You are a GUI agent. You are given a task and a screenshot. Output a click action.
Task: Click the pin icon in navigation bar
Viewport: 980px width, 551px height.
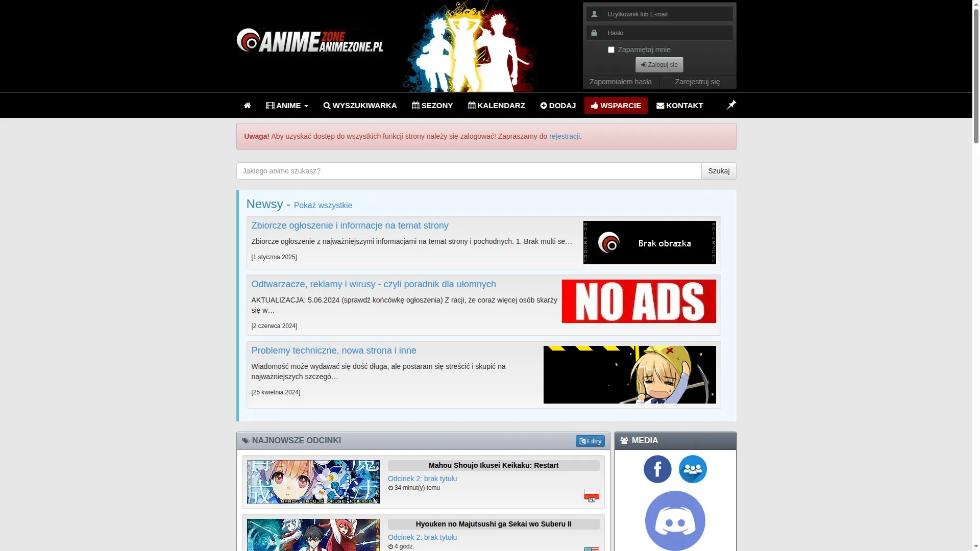click(731, 105)
